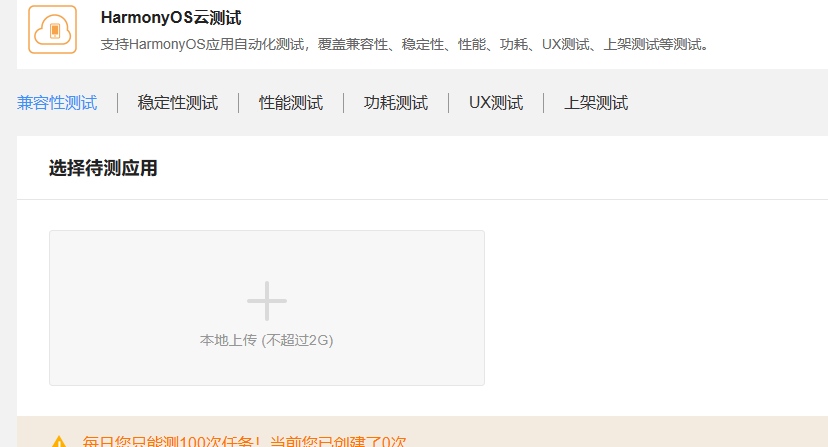Click the HarmonyOS automation testing description text

point(404,44)
